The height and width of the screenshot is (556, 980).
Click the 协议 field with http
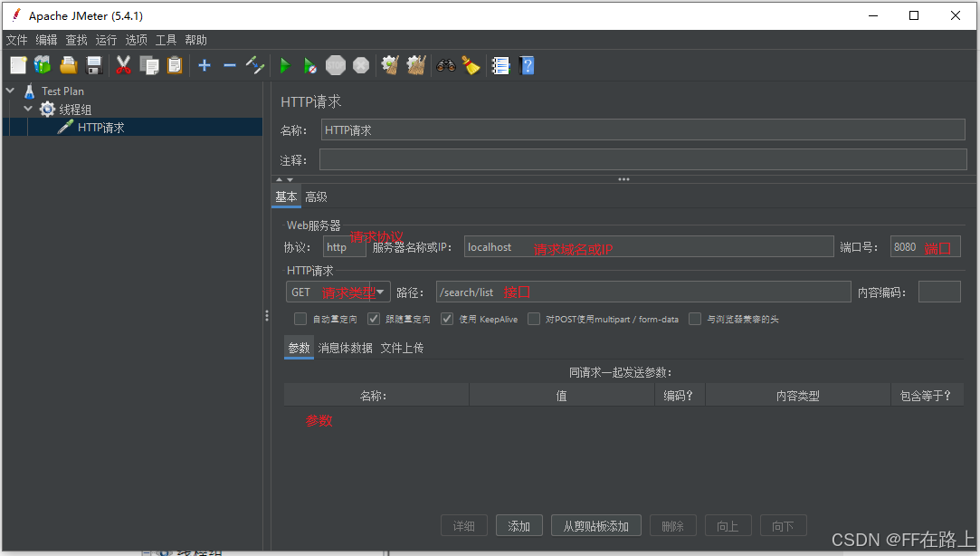[345, 247]
